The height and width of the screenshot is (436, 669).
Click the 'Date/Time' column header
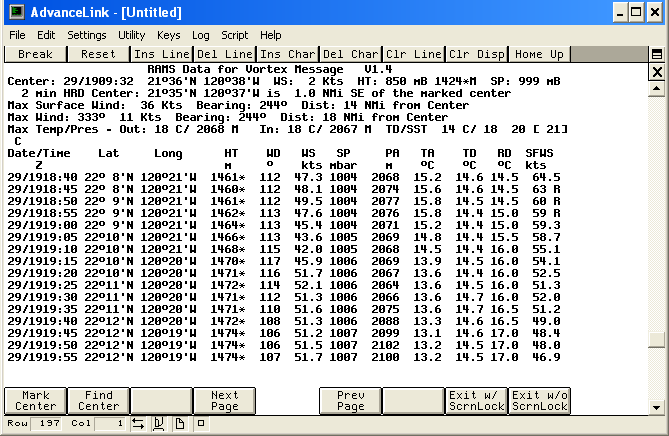coord(39,153)
